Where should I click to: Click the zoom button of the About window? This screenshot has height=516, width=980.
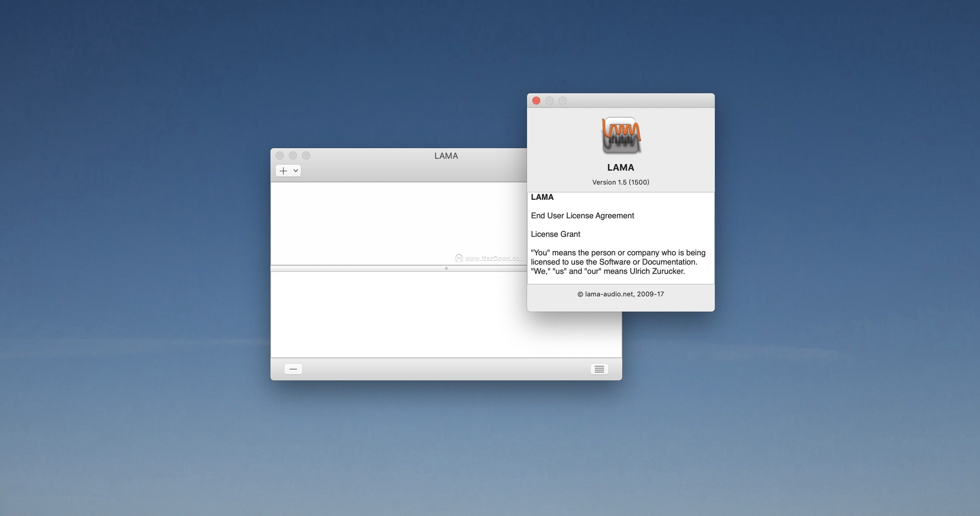(563, 101)
